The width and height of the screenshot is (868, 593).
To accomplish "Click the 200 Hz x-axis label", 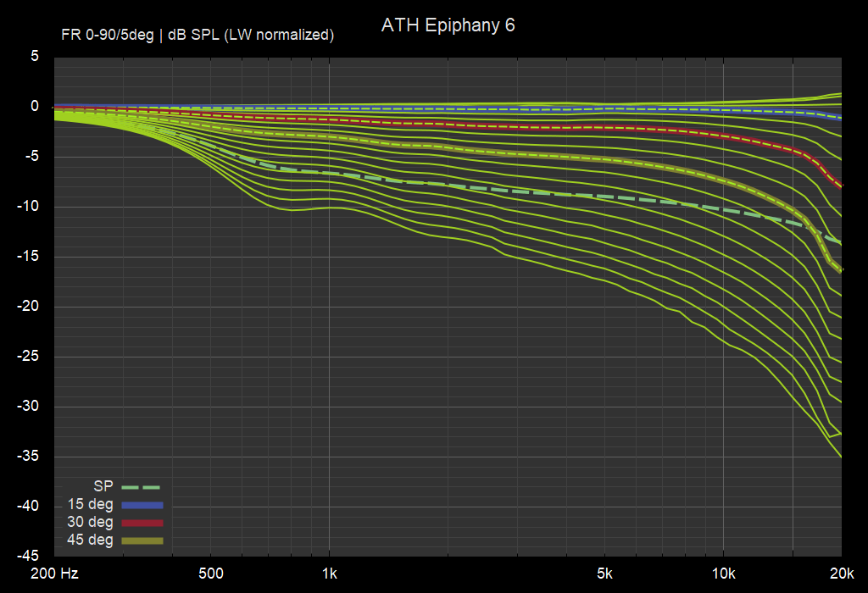I will [x=54, y=574].
